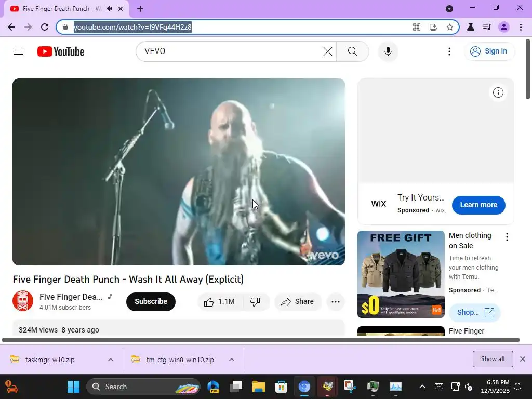The width and height of the screenshot is (532, 399).
Task: Open YouTube settings three-dot menu
Action: [449, 51]
